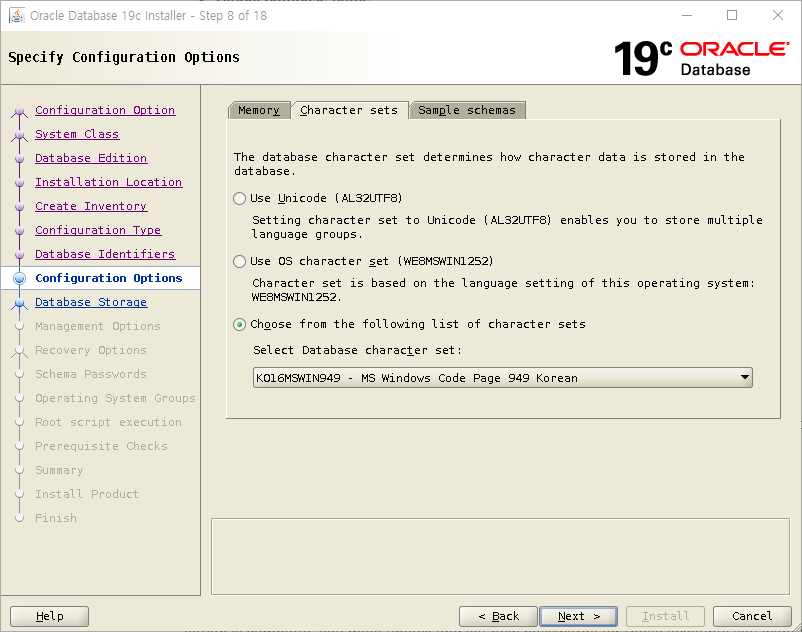The image size is (802, 632).
Task: Click the step bullet beside Database Edition
Action: coord(19,159)
